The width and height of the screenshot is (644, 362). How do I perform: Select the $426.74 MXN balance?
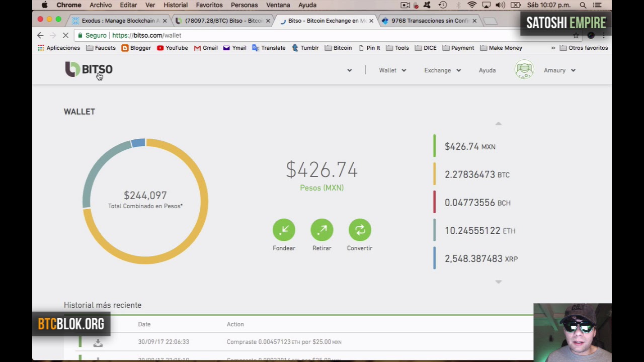(x=470, y=146)
